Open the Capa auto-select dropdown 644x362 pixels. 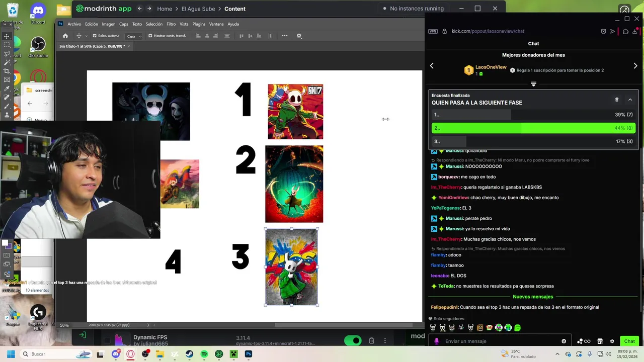pyautogui.click(x=133, y=36)
